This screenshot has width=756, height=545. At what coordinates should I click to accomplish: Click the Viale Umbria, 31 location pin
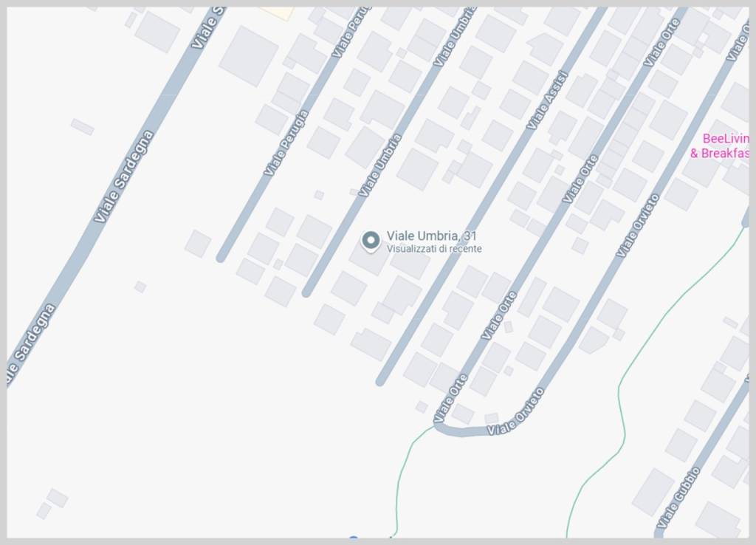[x=371, y=241]
